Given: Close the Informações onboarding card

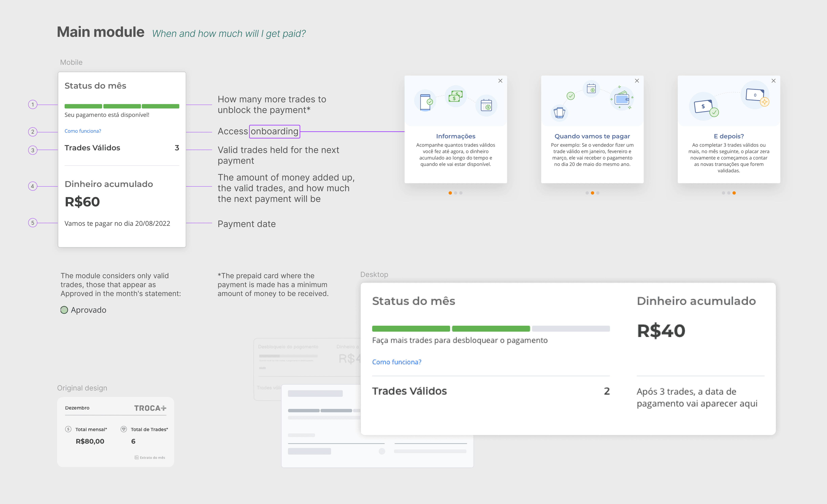Looking at the screenshot, I should click(x=500, y=81).
